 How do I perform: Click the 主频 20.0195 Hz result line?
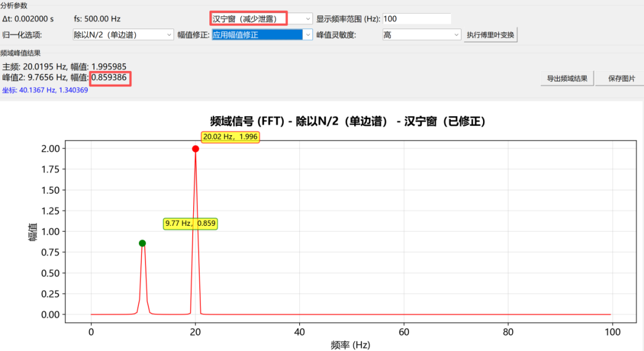coord(64,67)
